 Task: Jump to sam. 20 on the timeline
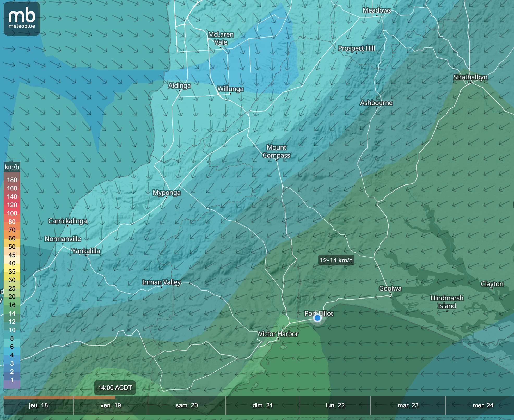click(x=187, y=405)
